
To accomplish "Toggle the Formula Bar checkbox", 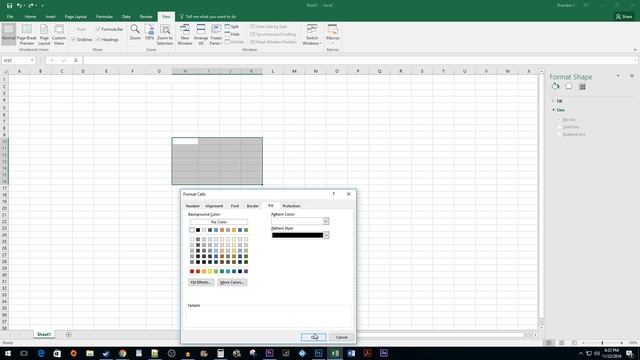I will (x=98, y=29).
